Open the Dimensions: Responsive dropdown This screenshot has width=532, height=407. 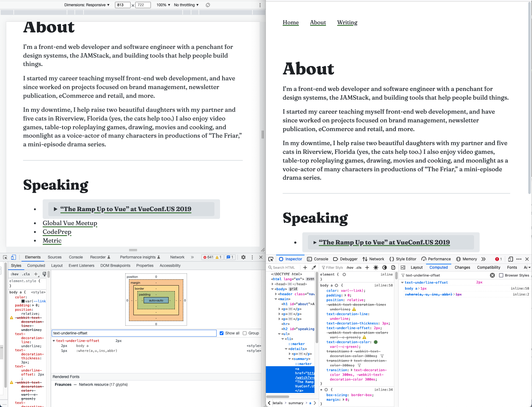pyautogui.click(x=86, y=5)
